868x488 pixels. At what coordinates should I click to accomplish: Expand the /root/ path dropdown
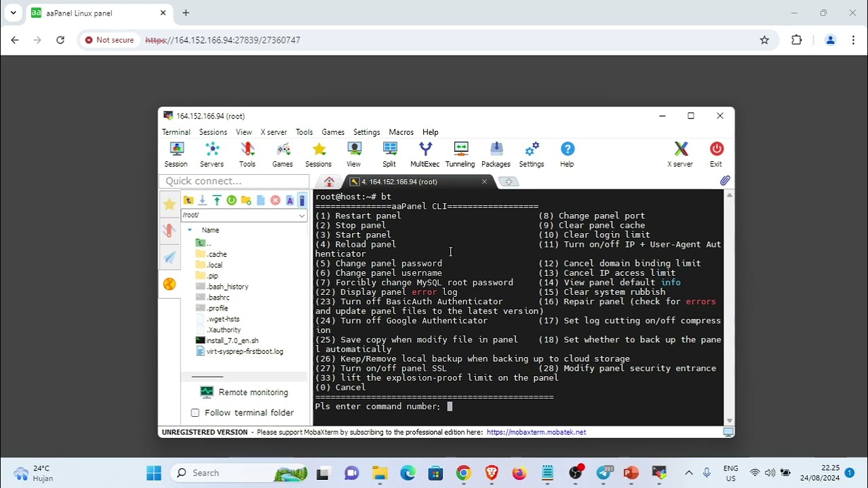pyautogui.click(x=302, y=216)
